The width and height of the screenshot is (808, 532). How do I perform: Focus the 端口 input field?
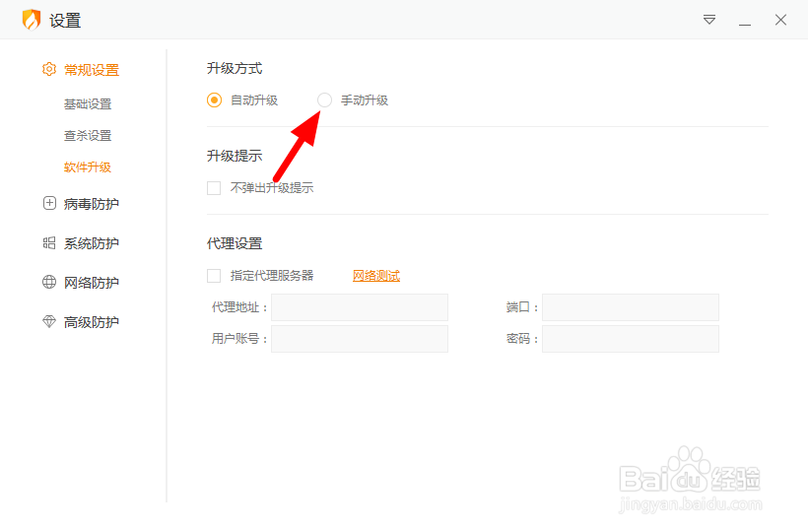pyautogui.click(x=631, y=307)
